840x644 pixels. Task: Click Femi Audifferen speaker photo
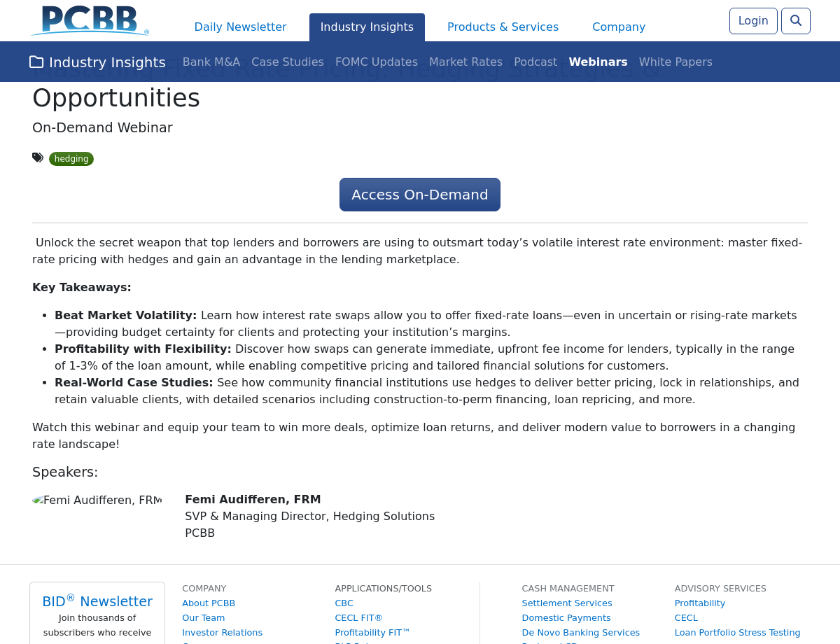(97, 500)
